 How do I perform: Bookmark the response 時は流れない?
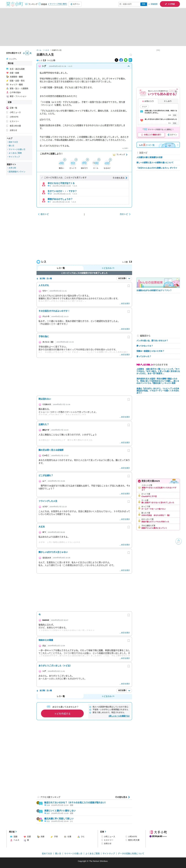[129, 399]
